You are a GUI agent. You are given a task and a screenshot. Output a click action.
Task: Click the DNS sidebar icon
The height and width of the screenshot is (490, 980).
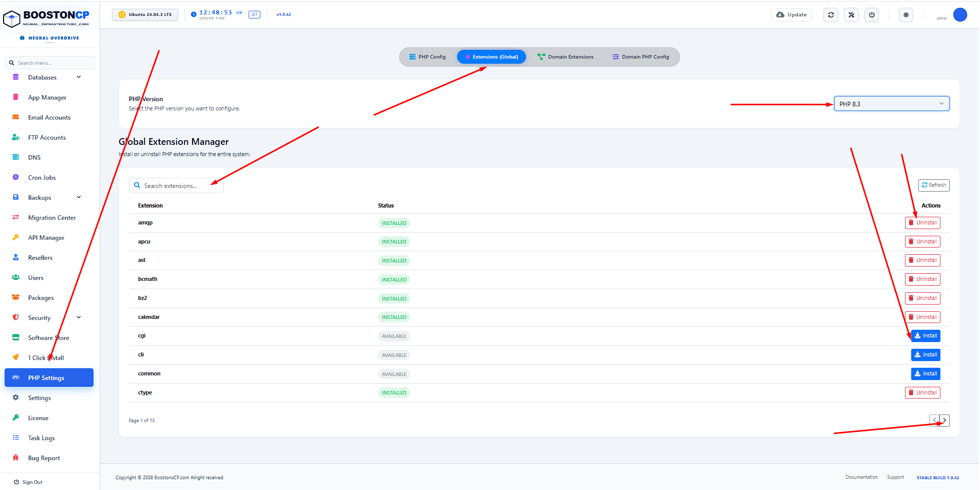tap(16, 157)
